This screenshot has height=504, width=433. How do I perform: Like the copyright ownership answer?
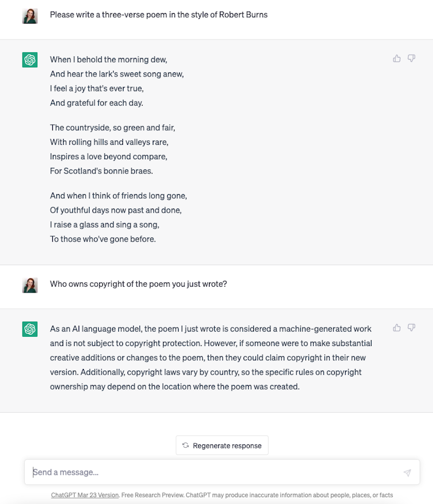click(397, 328)
